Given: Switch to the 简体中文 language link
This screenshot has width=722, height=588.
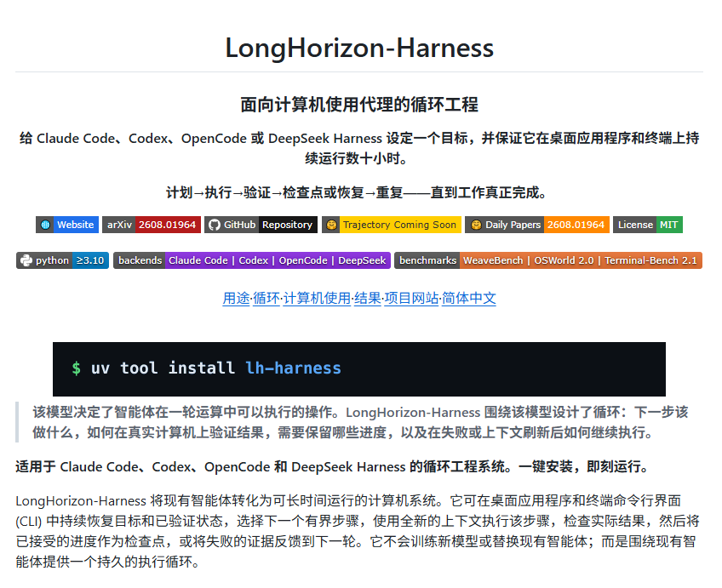Looking at the screenshot, I should pyautogui.click(x=469, y=298).
